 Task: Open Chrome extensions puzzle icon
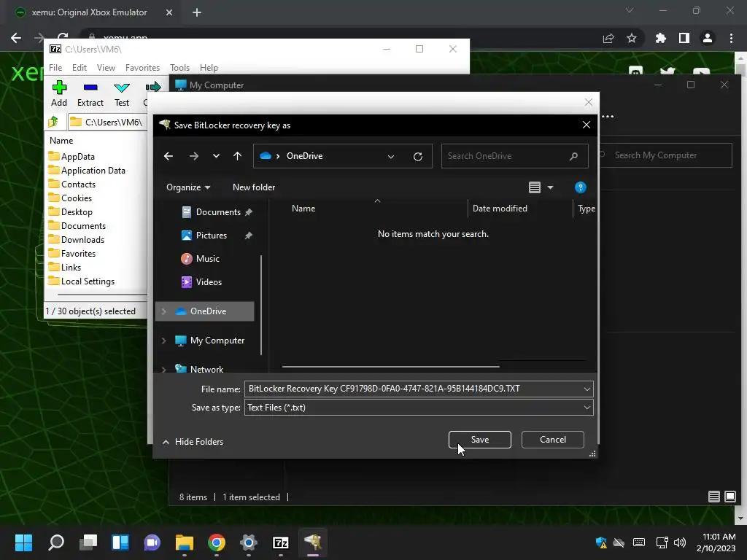pyautogui.click(x=661, y=38)
